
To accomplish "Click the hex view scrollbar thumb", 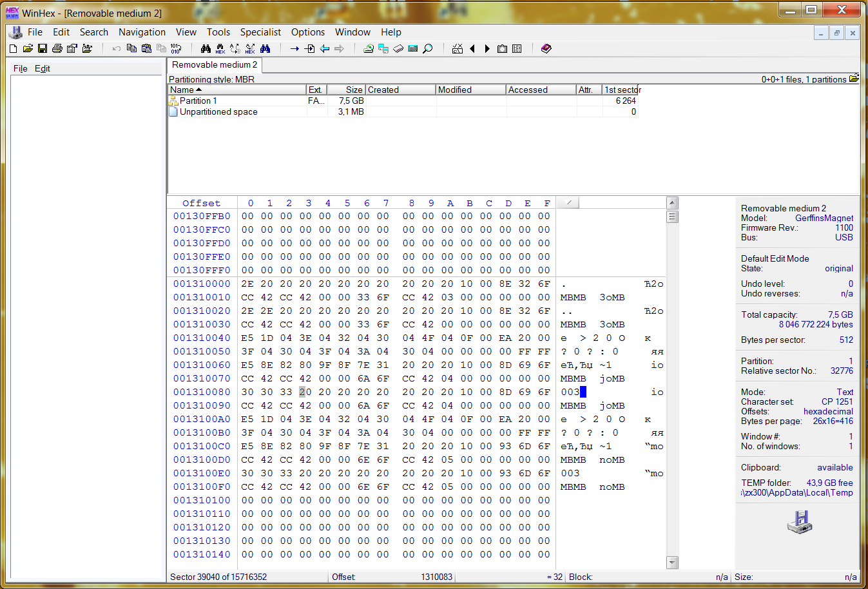I will coord(672,217).
